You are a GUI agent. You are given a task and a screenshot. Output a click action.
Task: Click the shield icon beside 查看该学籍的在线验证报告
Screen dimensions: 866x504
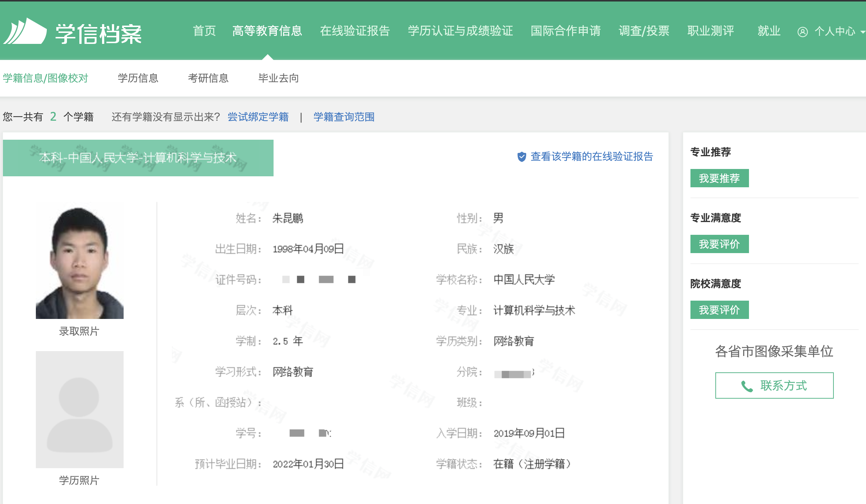pyautogui.click(x=522, y=157)
